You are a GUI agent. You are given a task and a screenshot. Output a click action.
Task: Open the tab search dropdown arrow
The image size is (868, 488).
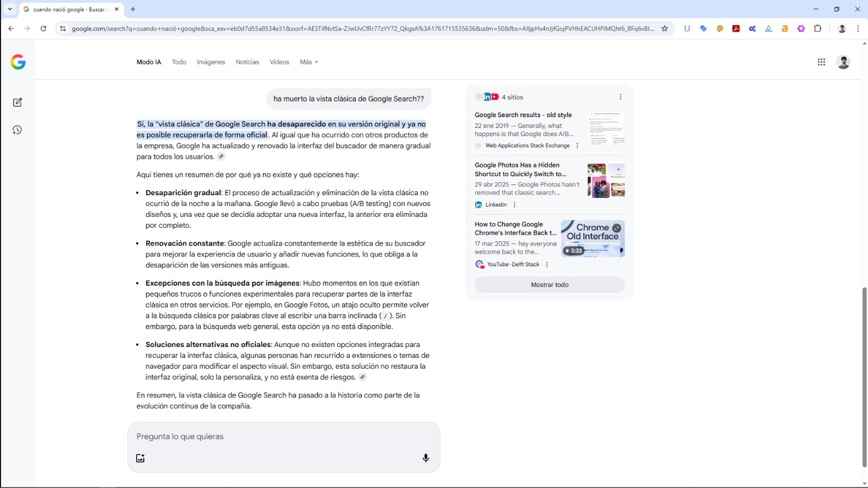(x=10, y=9)
